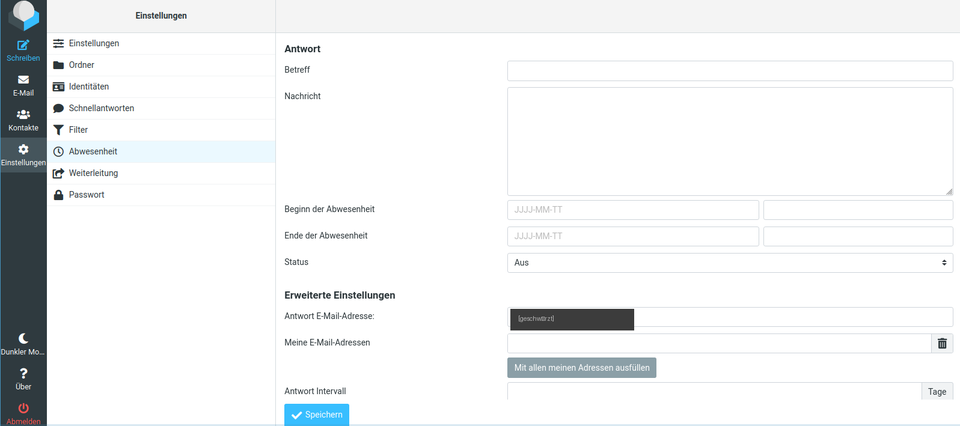The width and height of the screenshot is (960, 426).
Task: Click the Einstellungen column header title
Action: [x=161, y=16]
